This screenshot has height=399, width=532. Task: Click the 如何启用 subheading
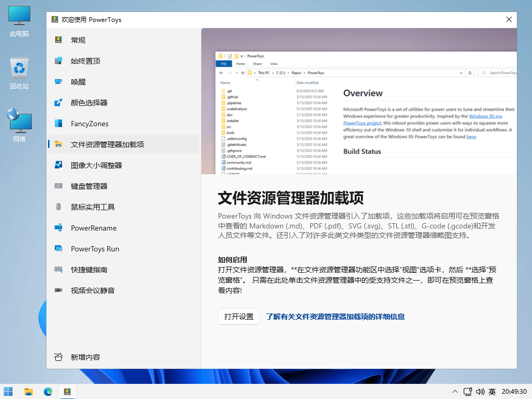pyautogui.click(x=233, y=260)
